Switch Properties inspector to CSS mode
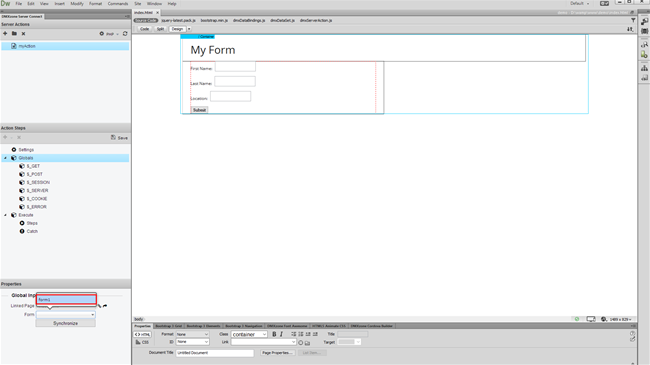Viewport: 650px width, 365px height. pyautogui.click(x=142, y=342)
